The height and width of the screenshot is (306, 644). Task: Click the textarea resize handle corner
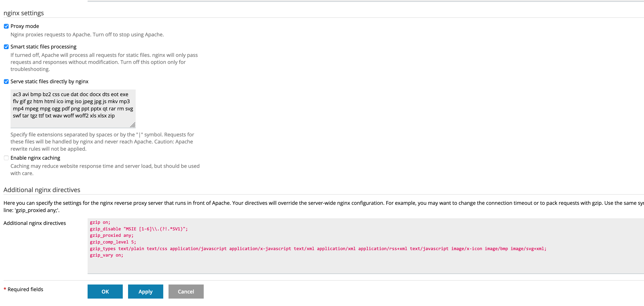(x=133, y=125)
